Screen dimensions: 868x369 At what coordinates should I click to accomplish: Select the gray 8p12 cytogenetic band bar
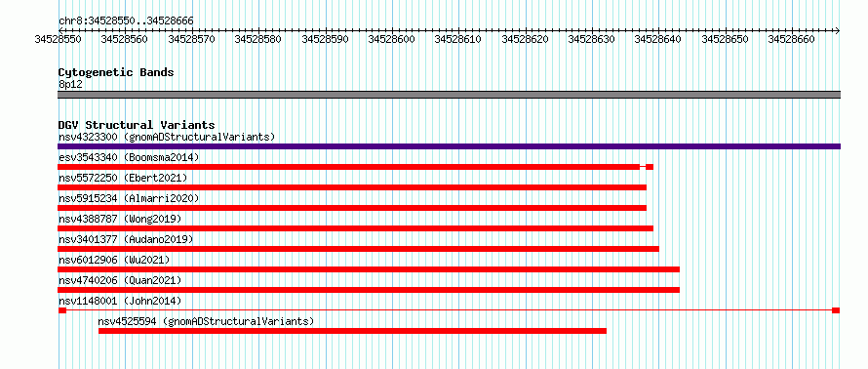pos(449,95)
